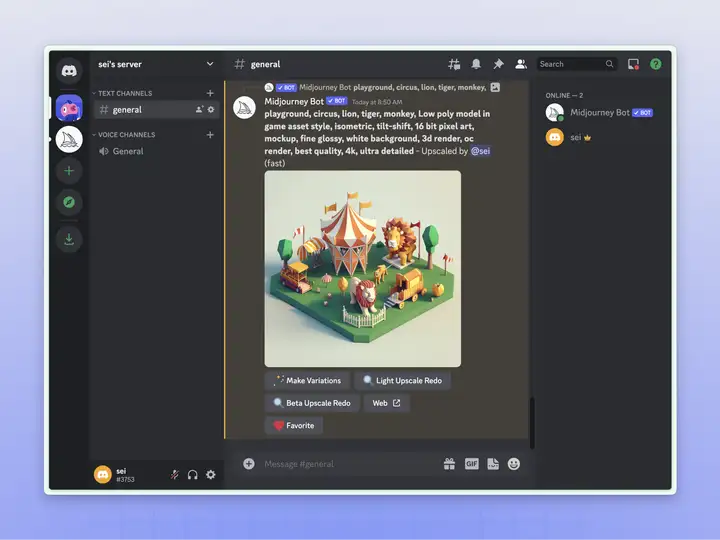This screenshot has height=540, width=720.
Task: Open Explore Public Servers compass icon
Action: click(x=69, y=202)
